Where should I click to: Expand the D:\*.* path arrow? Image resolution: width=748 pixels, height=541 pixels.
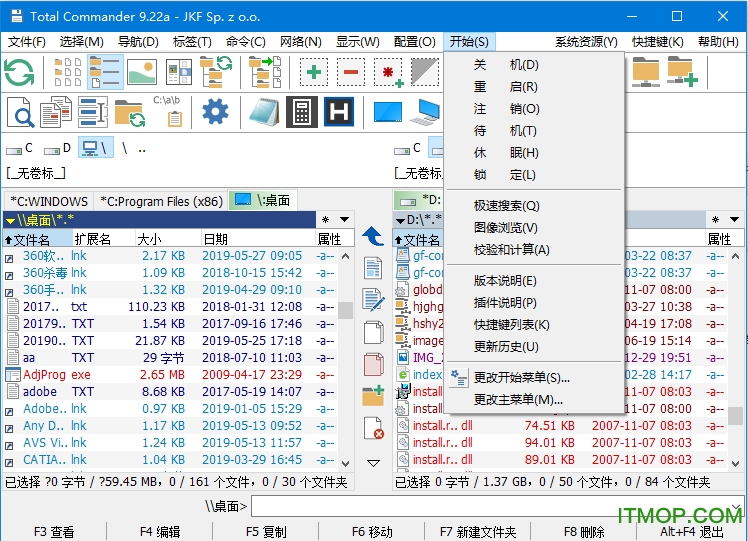401,221
